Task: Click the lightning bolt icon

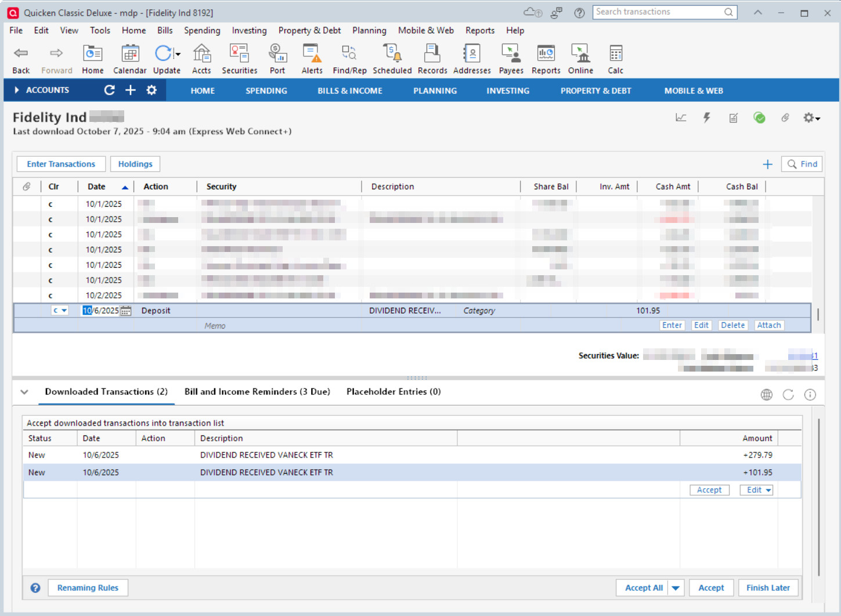Action: (x=707, y=118)
